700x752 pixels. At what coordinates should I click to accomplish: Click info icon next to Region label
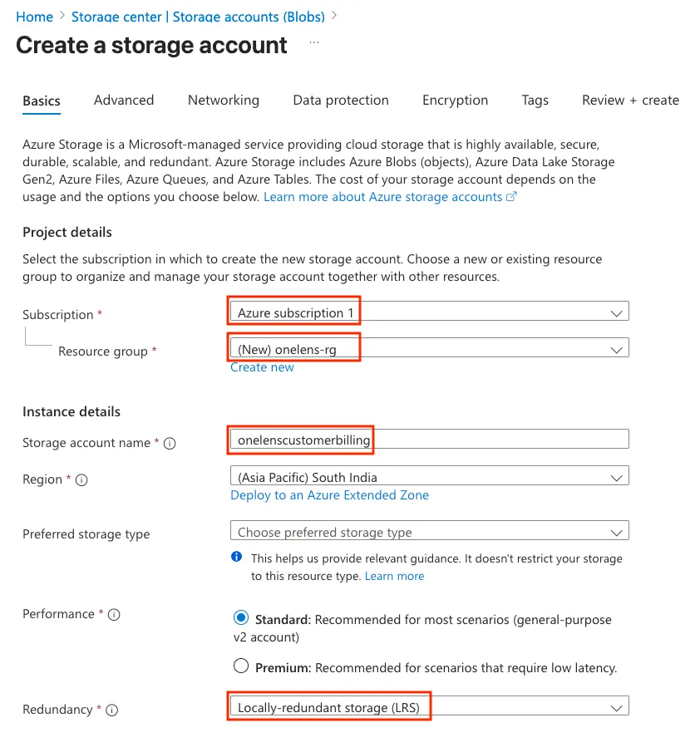(82, 480)
